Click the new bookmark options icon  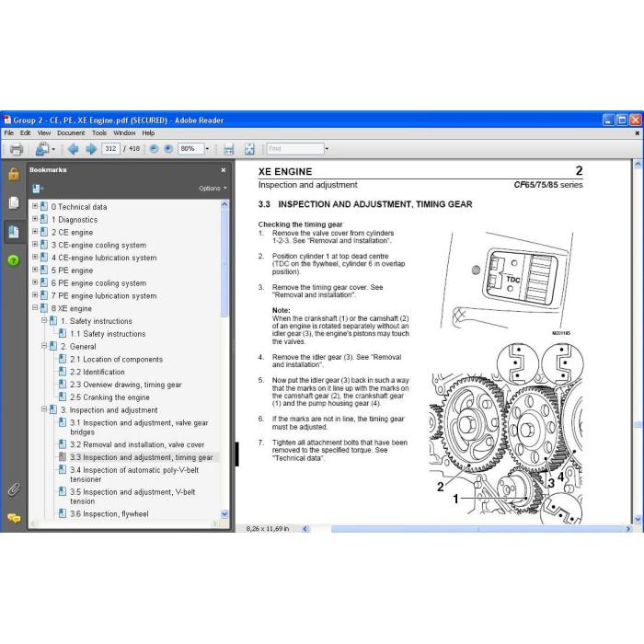38,189
